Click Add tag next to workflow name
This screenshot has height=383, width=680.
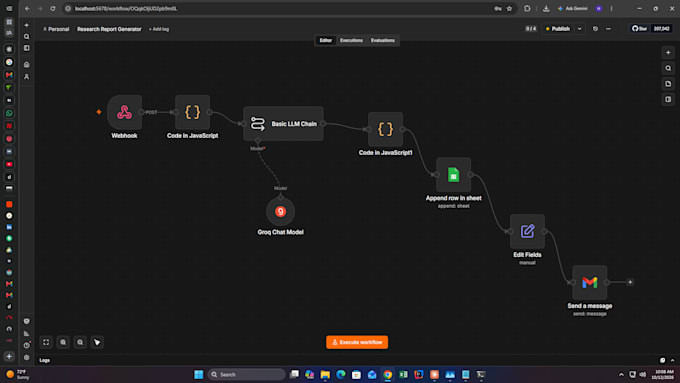tap(159, 29)
